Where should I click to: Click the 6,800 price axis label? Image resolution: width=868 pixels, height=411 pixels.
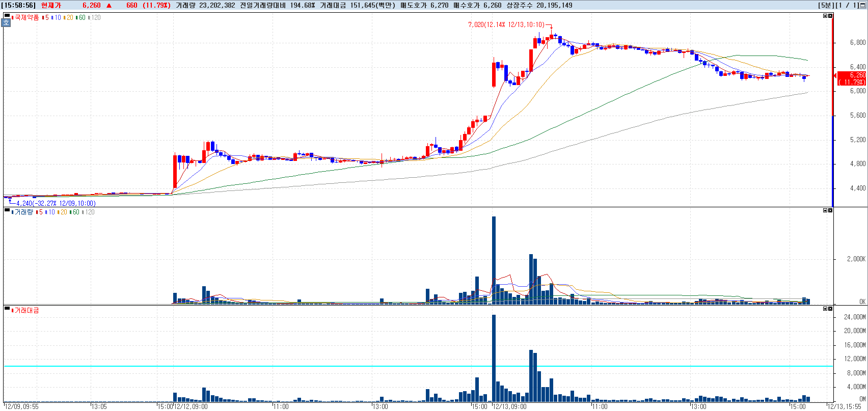click(x=857, y=42)
